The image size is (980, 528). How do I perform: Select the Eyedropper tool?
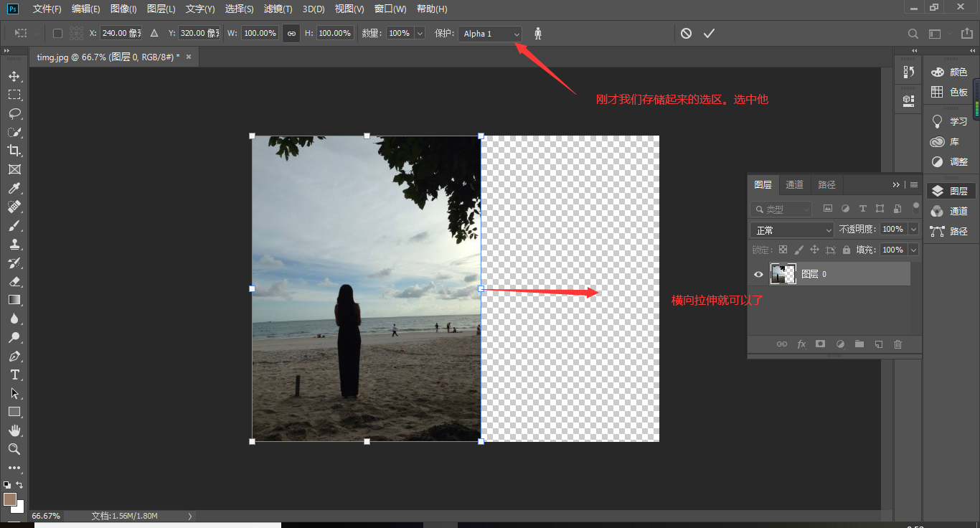14,188
